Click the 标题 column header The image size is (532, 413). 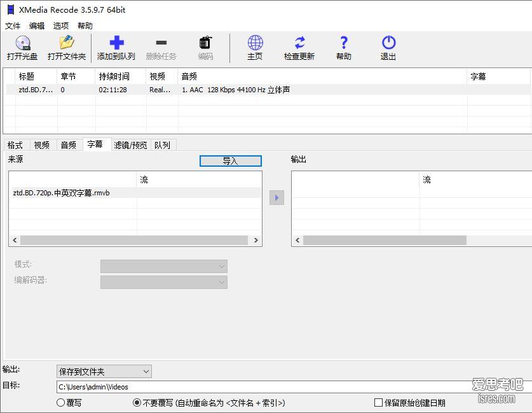[36, 76]
